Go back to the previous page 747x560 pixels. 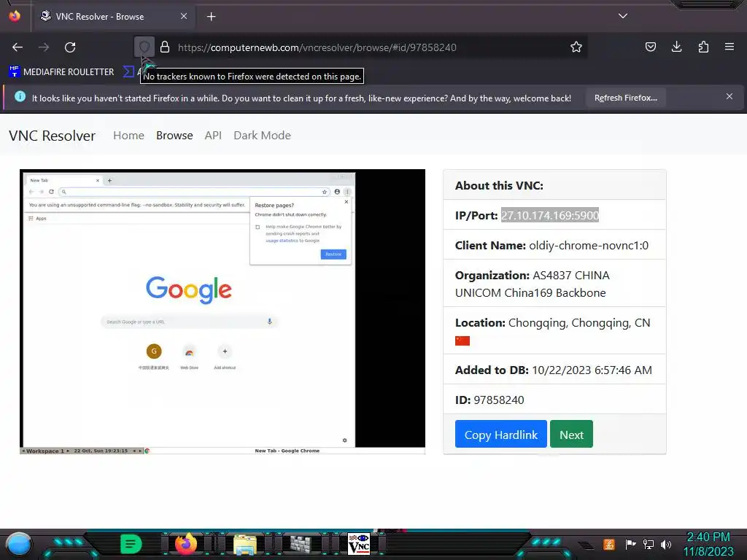[18, 47]
